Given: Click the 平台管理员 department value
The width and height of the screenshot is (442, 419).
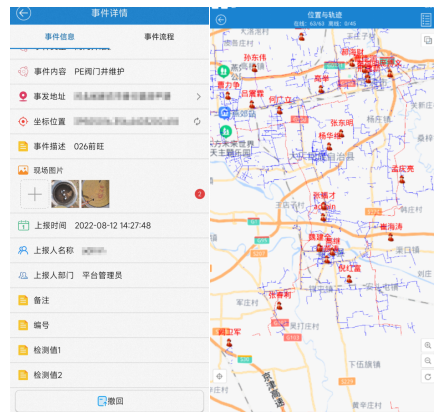Looking at the screenshot, I should (x=102, y=275).
